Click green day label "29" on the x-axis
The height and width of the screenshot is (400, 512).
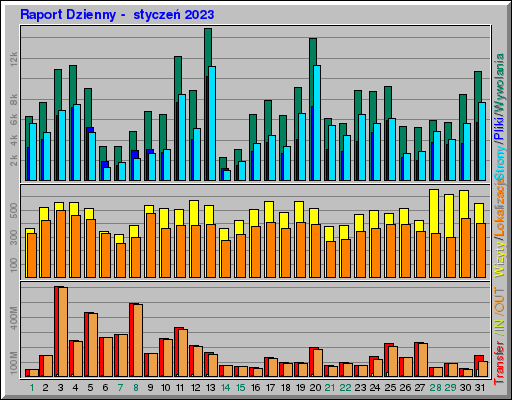pyautogui.click(x=450, y=388)
